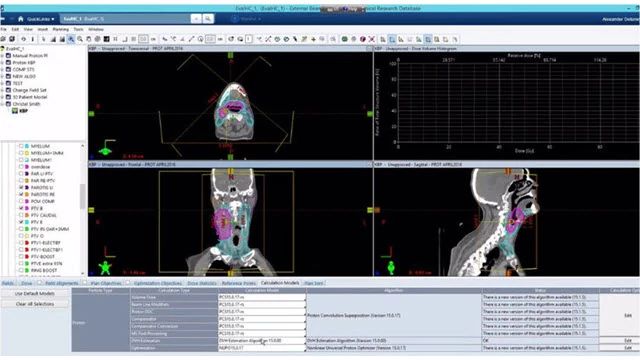
Task: Open the Edit menu
Action: click(15, 29)
